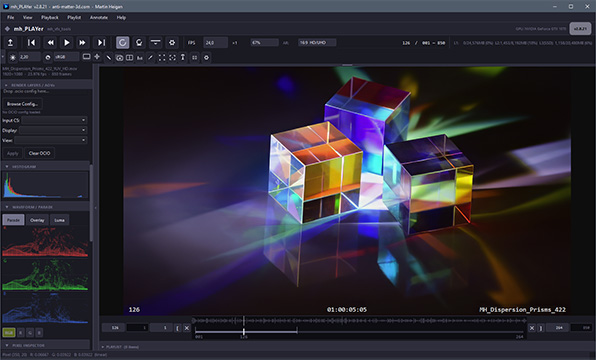Click the camera snapshot icon
Image resolution: width=596 pixels, height=360 pixels.
pos(119,57)
